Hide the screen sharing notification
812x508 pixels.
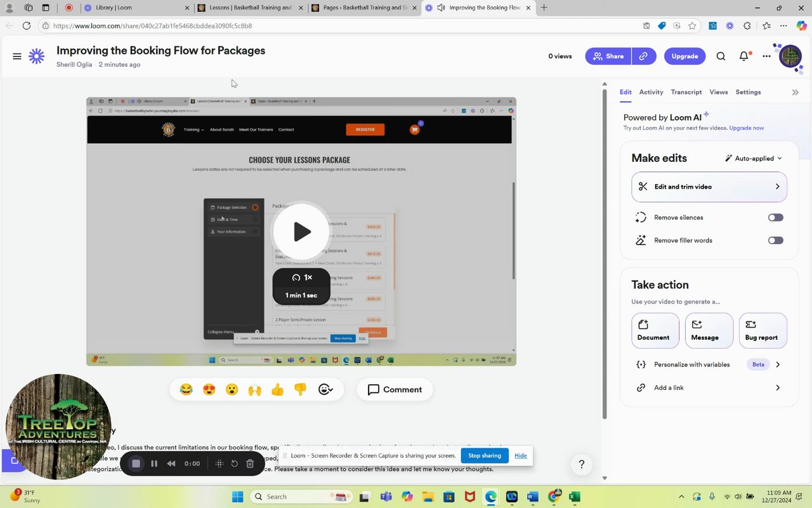pos(521,455)
